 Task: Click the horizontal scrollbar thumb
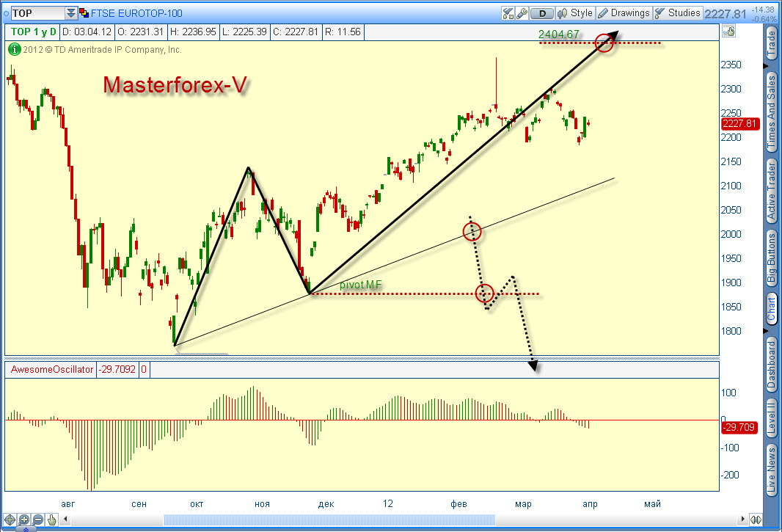329,520
